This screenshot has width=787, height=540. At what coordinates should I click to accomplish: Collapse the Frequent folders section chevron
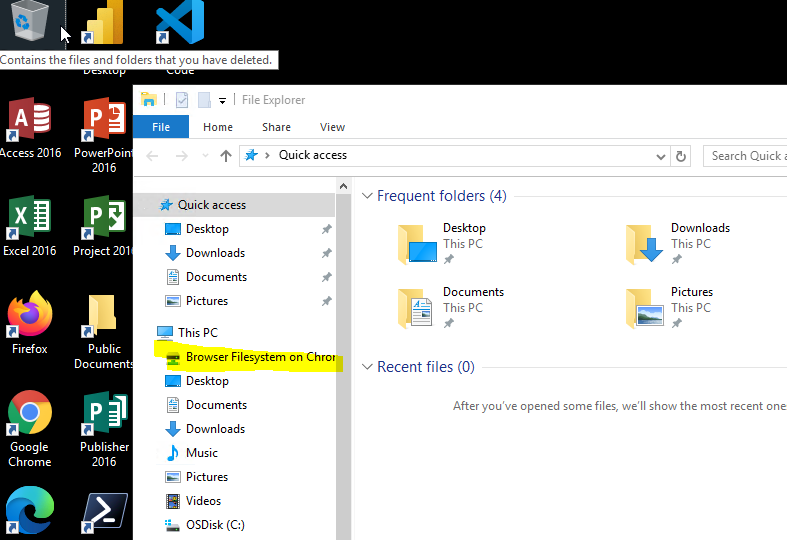367,196
